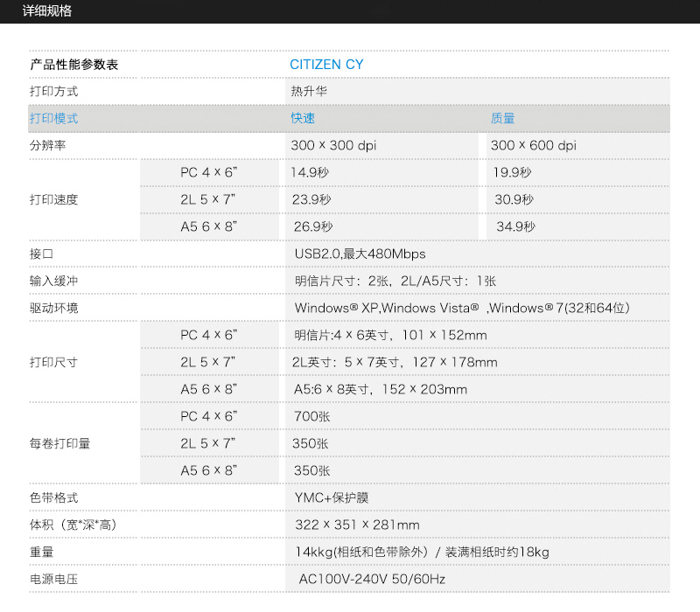Click the "34.9秒" speed value
Viewport: 700px width, 612px height.
pos(515,226)
